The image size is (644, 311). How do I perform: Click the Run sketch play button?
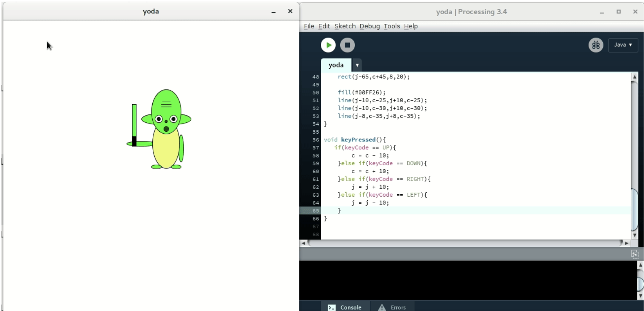[328, 45]
